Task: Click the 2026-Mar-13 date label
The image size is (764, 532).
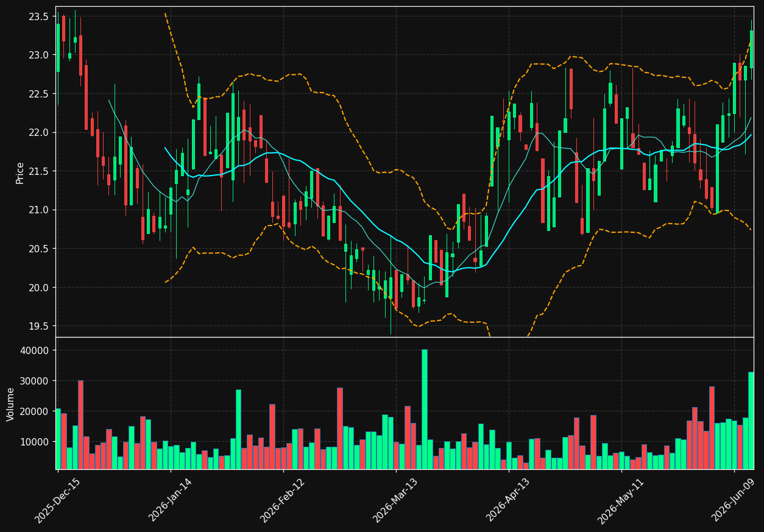Action: point(395,500)
